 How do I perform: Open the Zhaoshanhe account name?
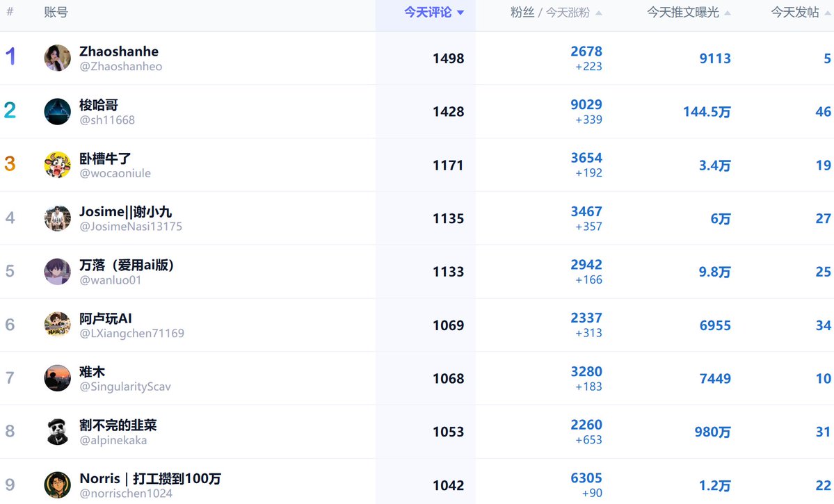pos(119,51)
